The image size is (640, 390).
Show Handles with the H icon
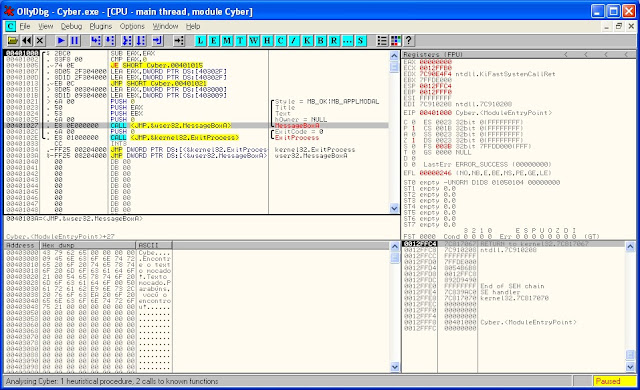(267, 40)
